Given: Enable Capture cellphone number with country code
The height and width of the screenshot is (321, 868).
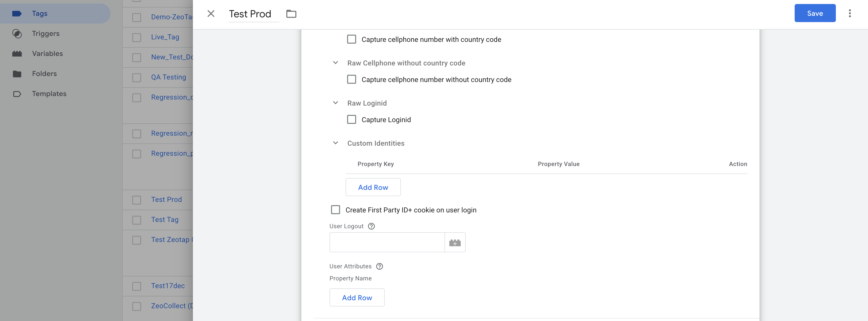Looking at the screenshot, I should pos(351,39).
